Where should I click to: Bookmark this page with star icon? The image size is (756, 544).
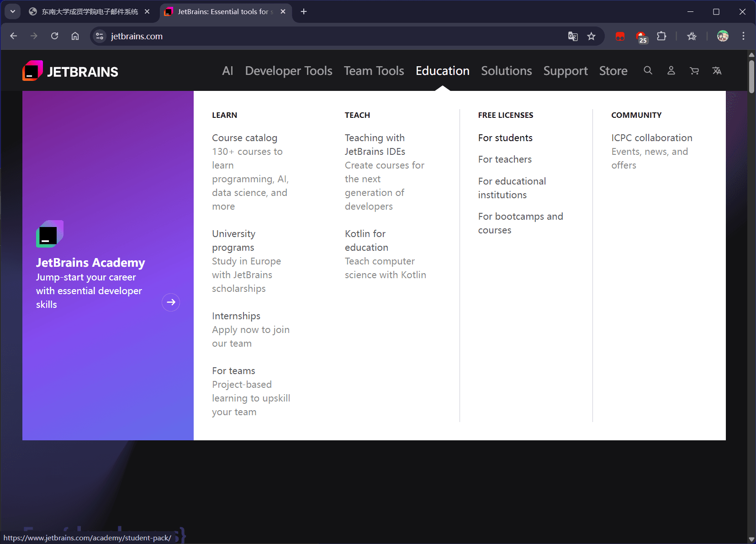(x=591, y=37)
